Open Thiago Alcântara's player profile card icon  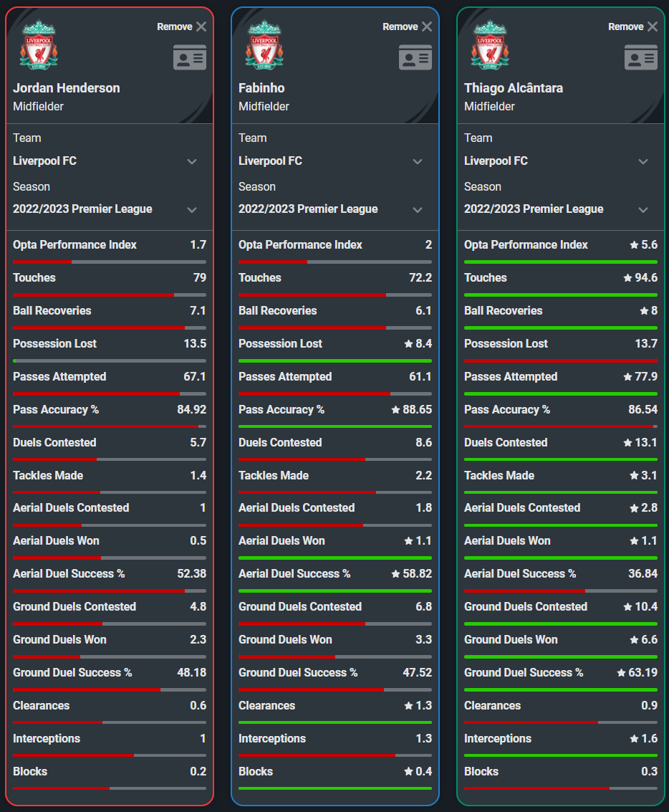coord(640,57)
